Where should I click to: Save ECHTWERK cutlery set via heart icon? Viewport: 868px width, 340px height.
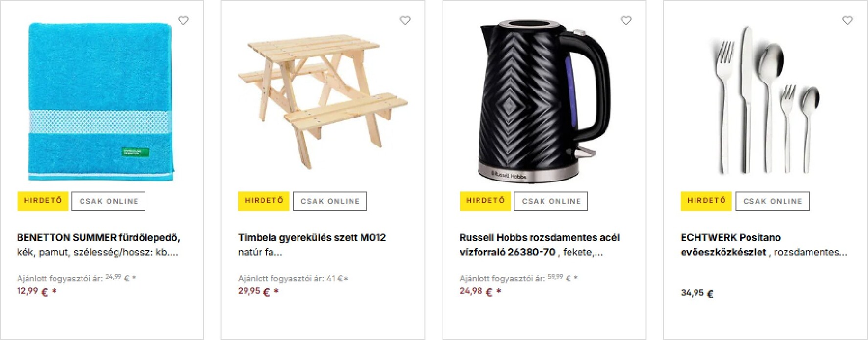coord(847,21)
